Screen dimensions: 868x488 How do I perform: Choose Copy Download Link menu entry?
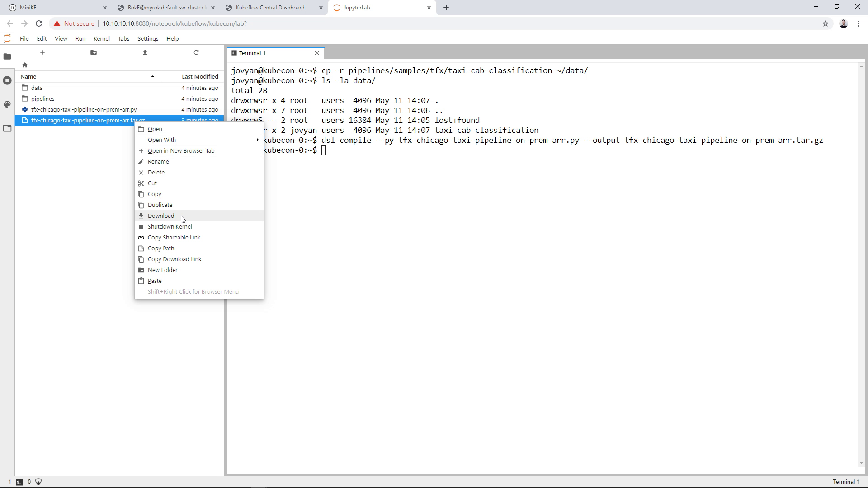(x=175, y=259)
